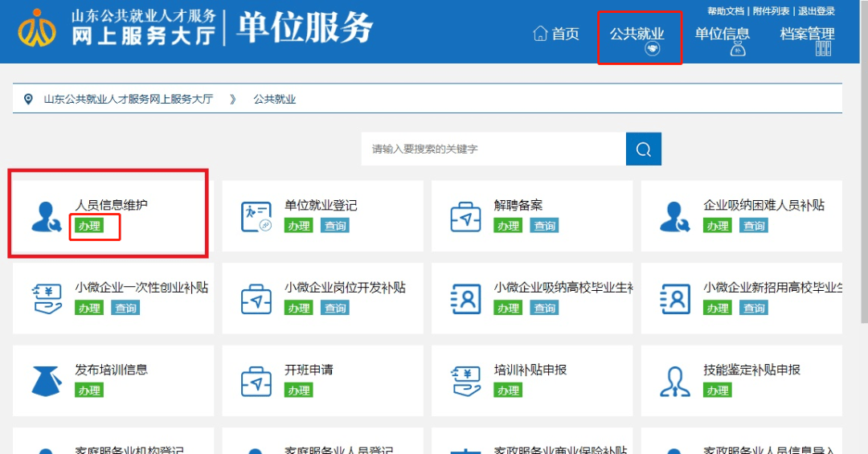This screenshot has width=868, height=454.
Task: Click 查询 under 小微企业岗位开发补贴
Action: click(335, 308)
